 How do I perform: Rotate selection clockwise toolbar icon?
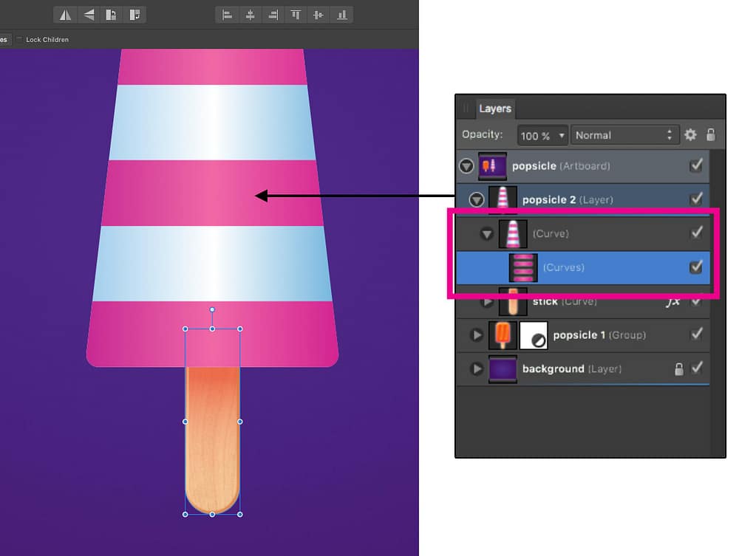point(134,15)
